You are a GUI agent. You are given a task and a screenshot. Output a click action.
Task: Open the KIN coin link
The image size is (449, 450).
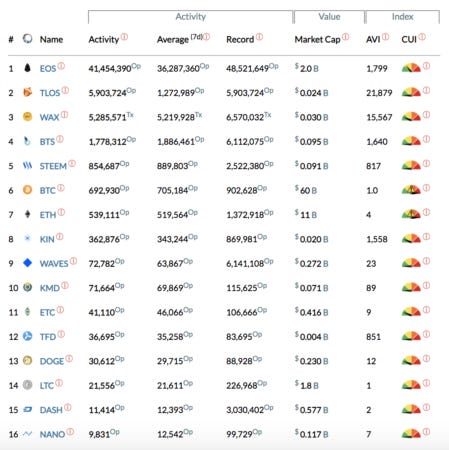pyautogui.click(x=47, y=239)
